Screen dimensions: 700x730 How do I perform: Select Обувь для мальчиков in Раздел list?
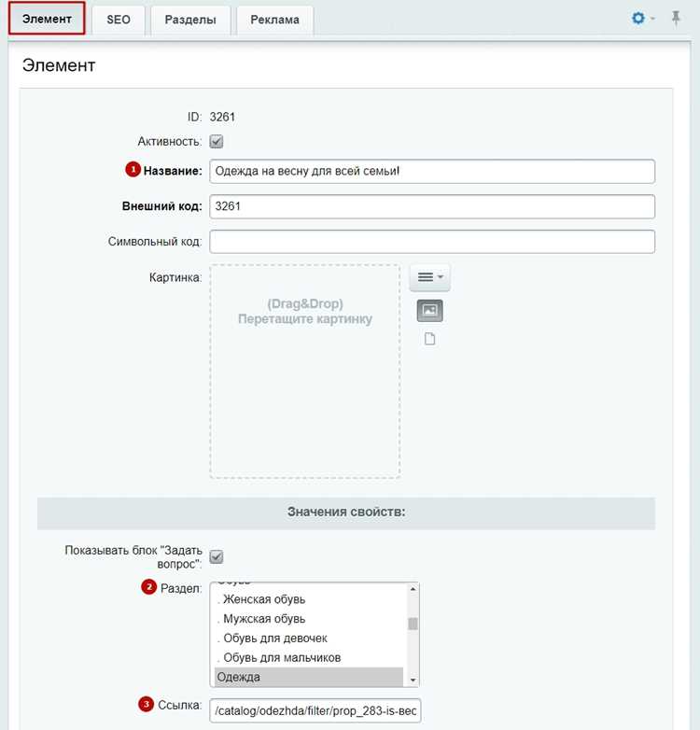[x=309, y=658]
